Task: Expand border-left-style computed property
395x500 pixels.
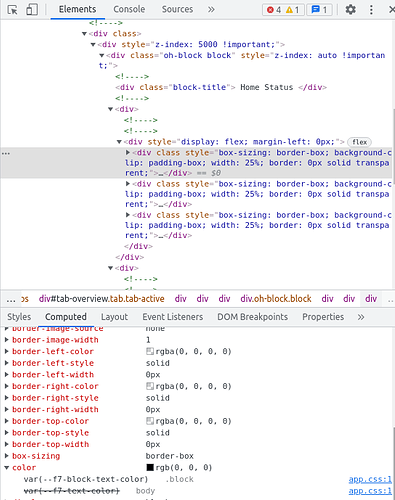Action: click(x=6, y=363)
